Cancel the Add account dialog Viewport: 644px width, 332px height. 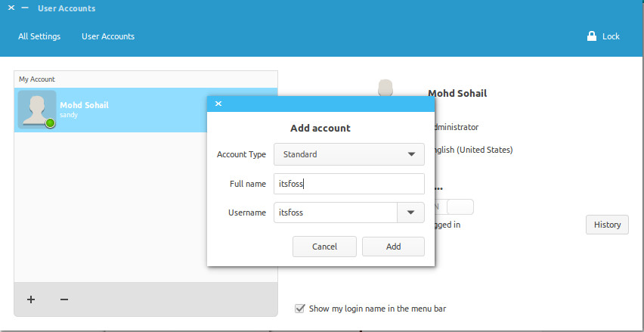tap(324, 247)
